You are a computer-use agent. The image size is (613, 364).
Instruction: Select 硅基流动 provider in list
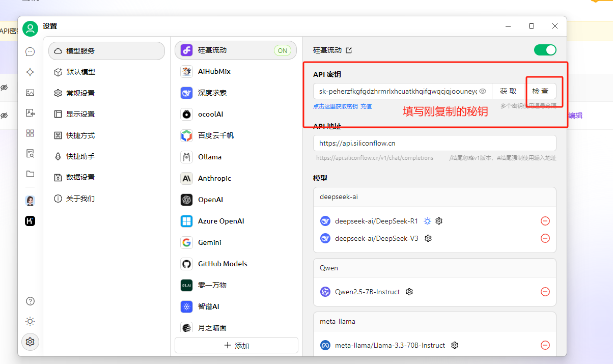pyautogui.click(x=236, y=50)
